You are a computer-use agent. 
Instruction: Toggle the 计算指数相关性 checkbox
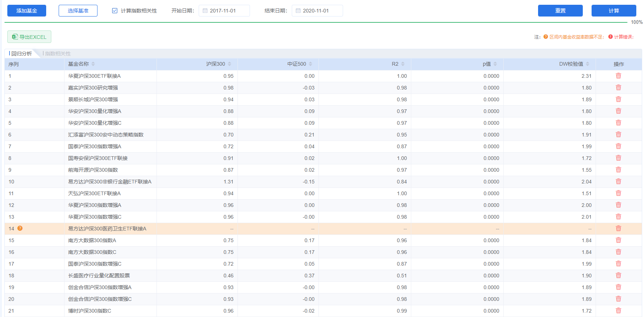[115, 11]
